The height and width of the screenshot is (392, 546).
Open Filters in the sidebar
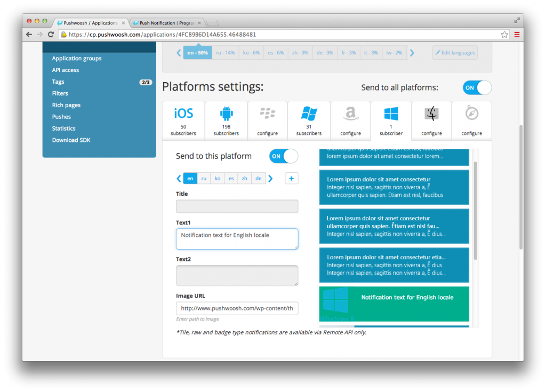[60, 93]
